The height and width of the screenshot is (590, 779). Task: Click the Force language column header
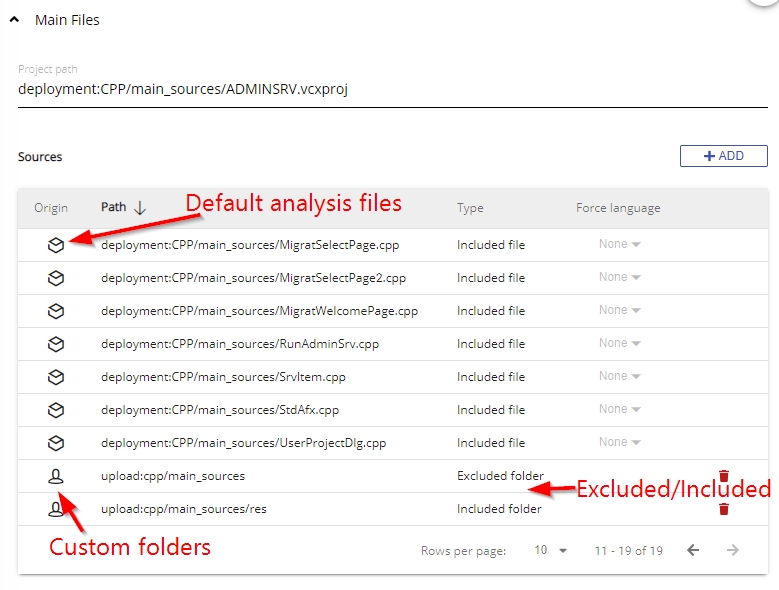617,208
